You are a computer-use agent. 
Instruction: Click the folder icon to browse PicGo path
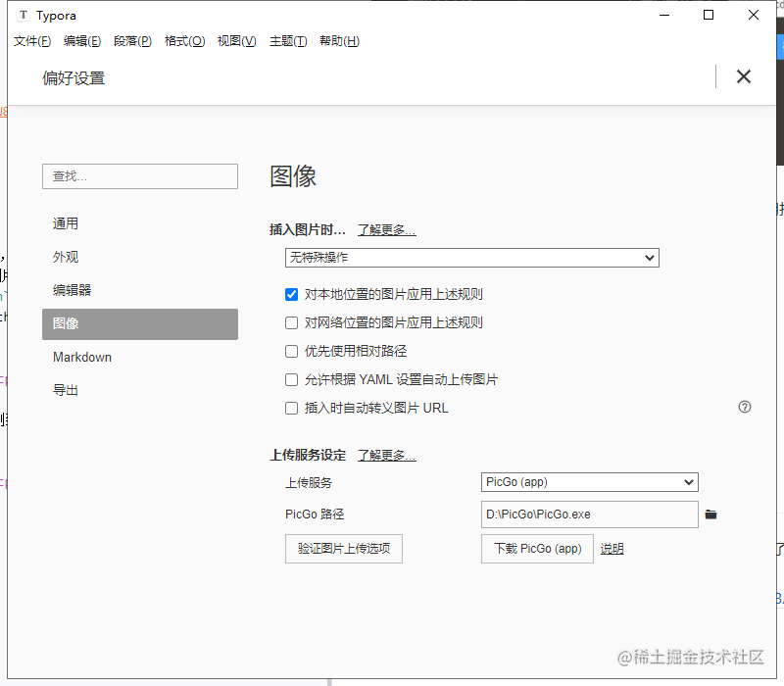(x=710, y=514)
